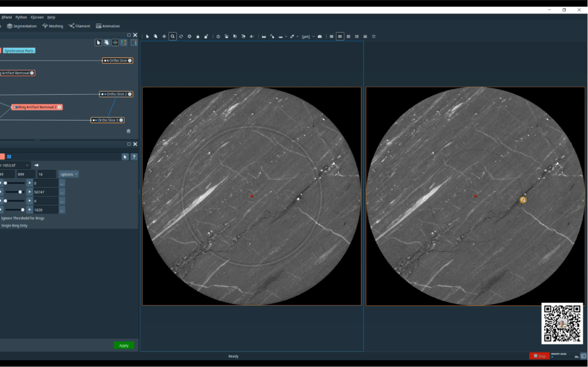Select the arrow interact tool in viewer toolbar
The height and width of the screenshot is (367, 588).
(x=147, y=36)
